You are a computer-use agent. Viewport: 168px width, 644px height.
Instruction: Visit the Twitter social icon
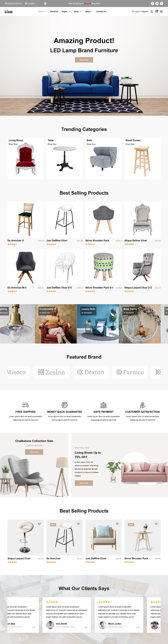click(157, 4)
